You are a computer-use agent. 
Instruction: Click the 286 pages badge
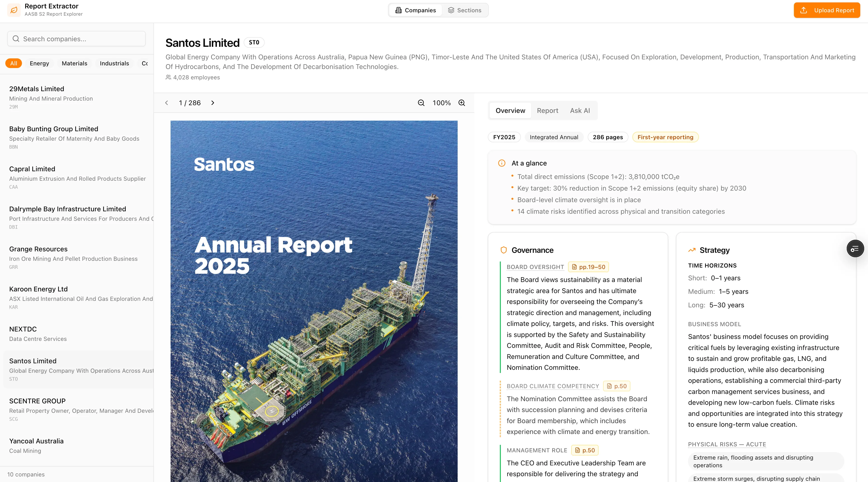(x=608, y=137)
